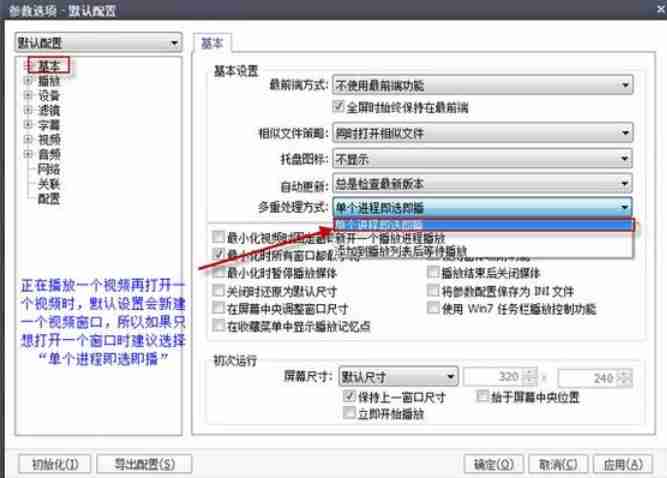The height and width of the screenshot is (478, 667).
Task: Open the 自动更新 dropdown
Action: (483, 184)
